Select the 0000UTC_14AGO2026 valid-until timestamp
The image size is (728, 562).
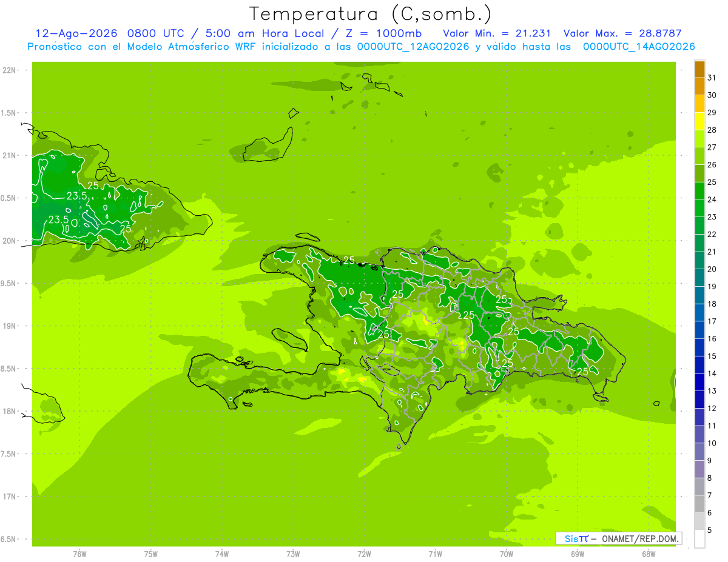coord(639,47)
